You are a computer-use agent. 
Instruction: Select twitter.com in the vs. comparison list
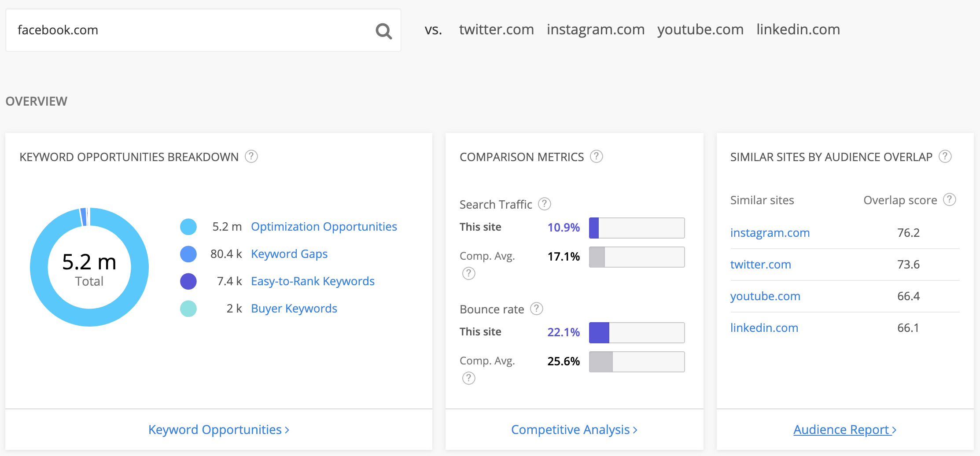tap(496, 29)
